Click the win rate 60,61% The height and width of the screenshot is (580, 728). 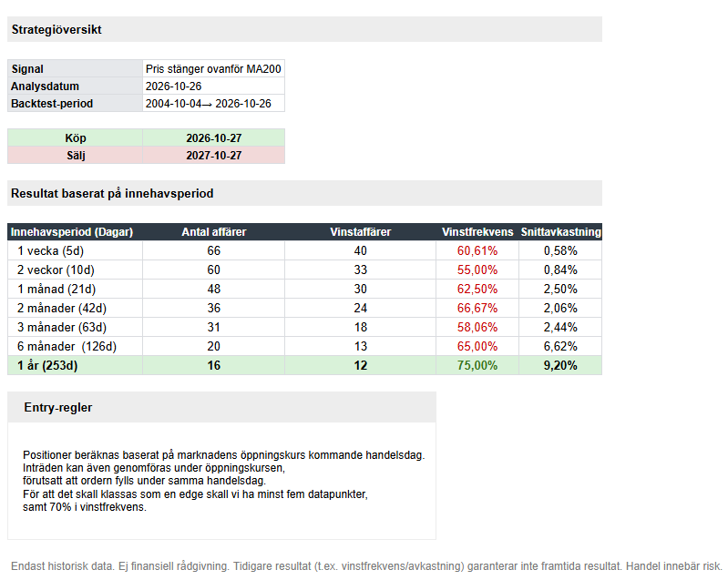pos(477,251)
